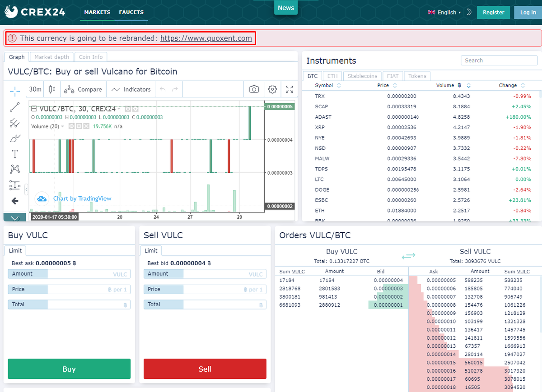Sort instruments by Change column
The width and height of the screenshot is (542, 392).
coord(512,85)
